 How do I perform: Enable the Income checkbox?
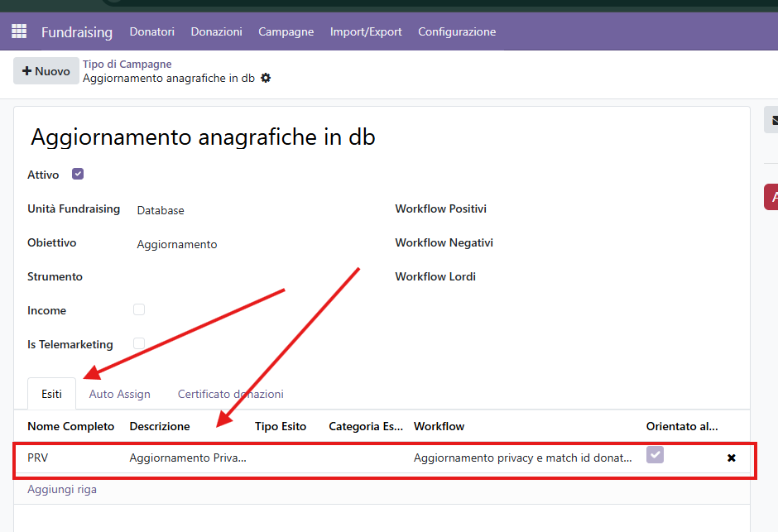click(x=139, y=310)
